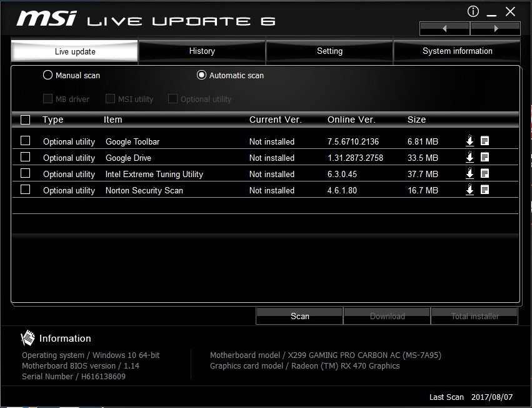Click the 37.7 MB size value

click(423, 174)
